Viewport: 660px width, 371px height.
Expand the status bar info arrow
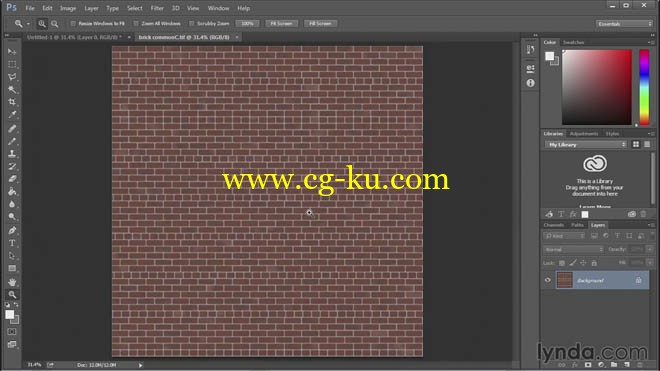pyautogui.click(x=141, y=365)
